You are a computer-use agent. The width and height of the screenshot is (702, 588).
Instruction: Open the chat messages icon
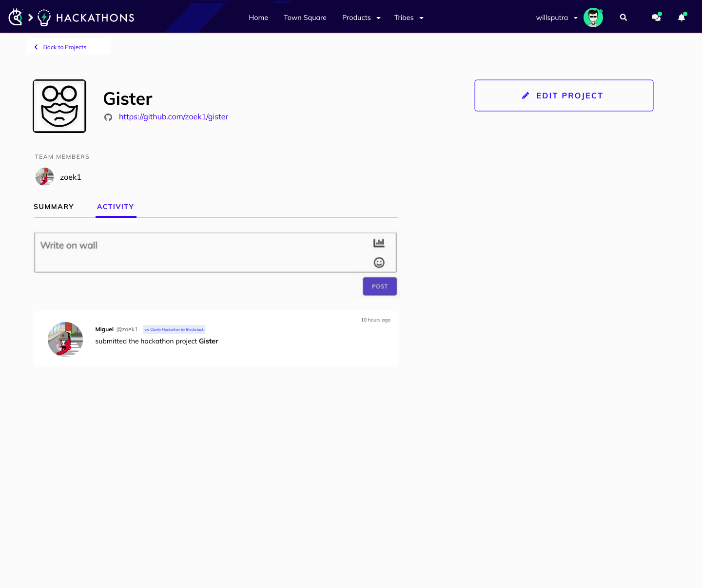coord(656,18)
